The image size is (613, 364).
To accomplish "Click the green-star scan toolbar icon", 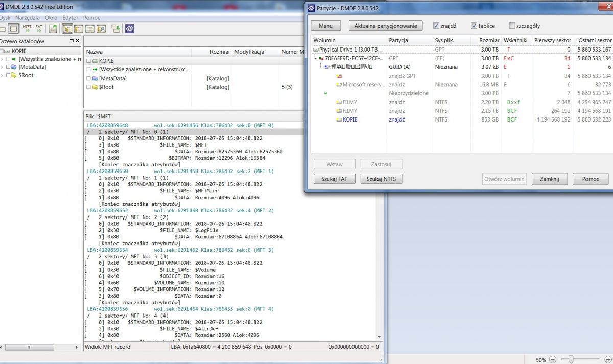I will [53, 29].
